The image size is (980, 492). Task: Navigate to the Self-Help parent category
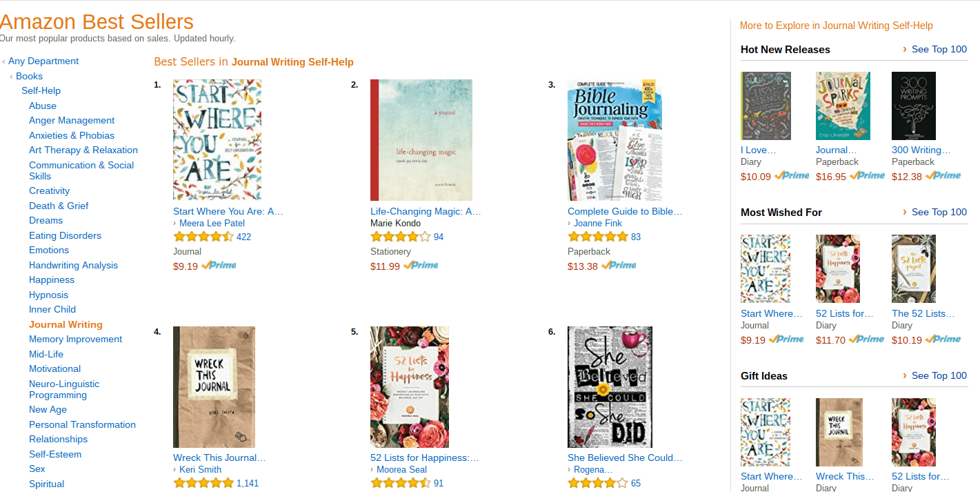41,90
